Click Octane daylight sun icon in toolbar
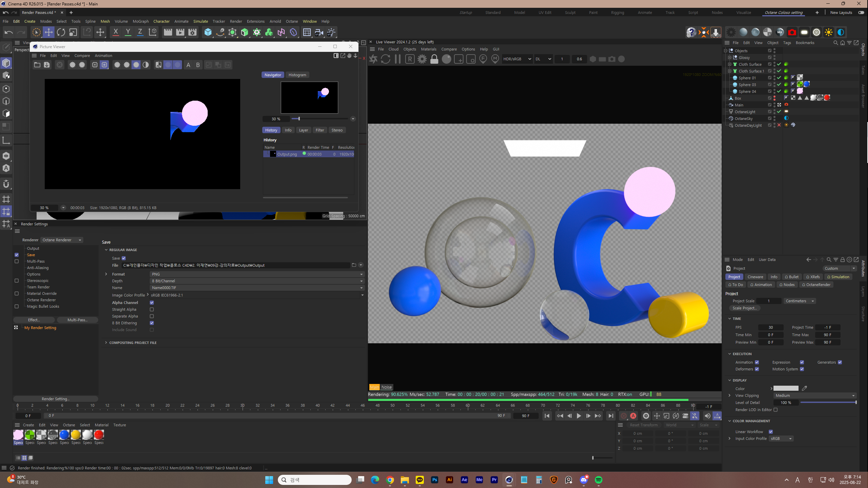Screen dimensions: 868x488 click(x=829, y=32)
